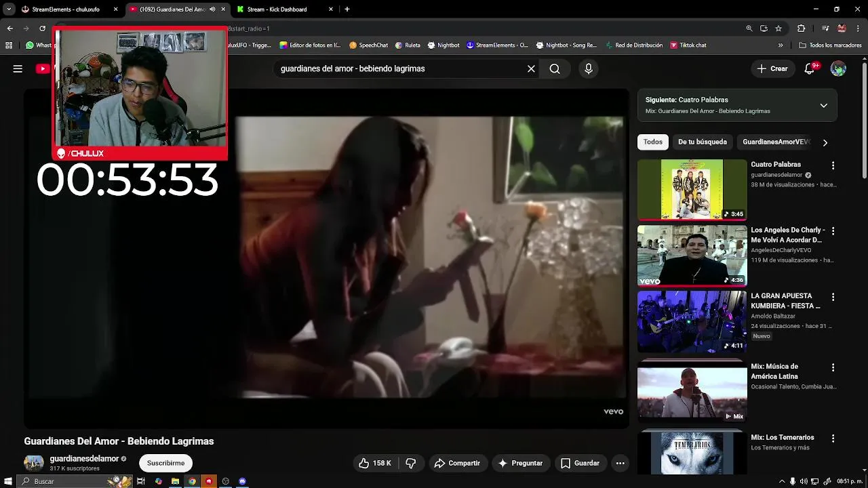Viewport: 868px width, 488px height.
Task: Click the zoom magnifier in address bar
Action: (749, 28)
